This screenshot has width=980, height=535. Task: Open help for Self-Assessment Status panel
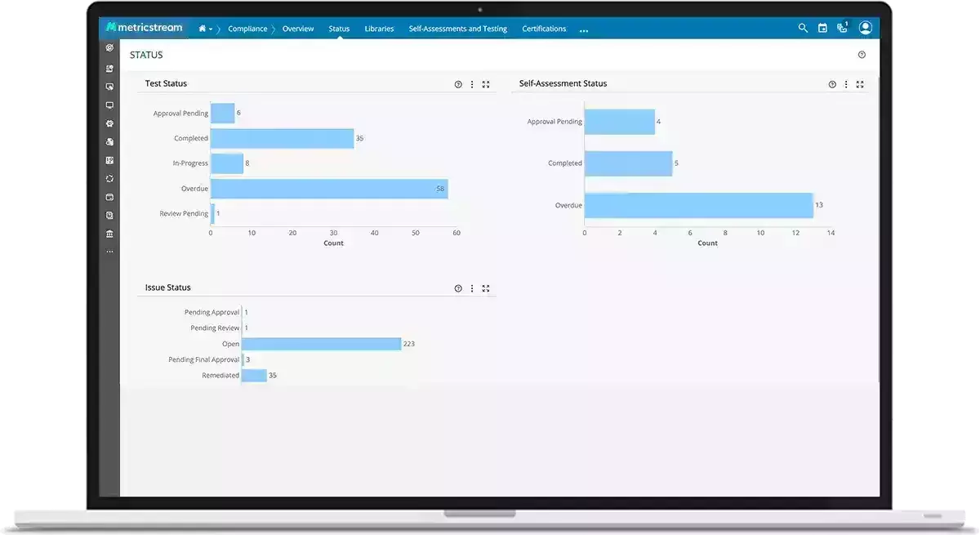coord(832,84)
